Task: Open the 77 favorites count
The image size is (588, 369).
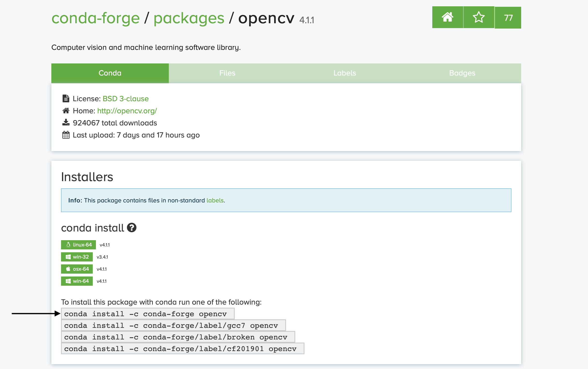Action: click(508, 18)
